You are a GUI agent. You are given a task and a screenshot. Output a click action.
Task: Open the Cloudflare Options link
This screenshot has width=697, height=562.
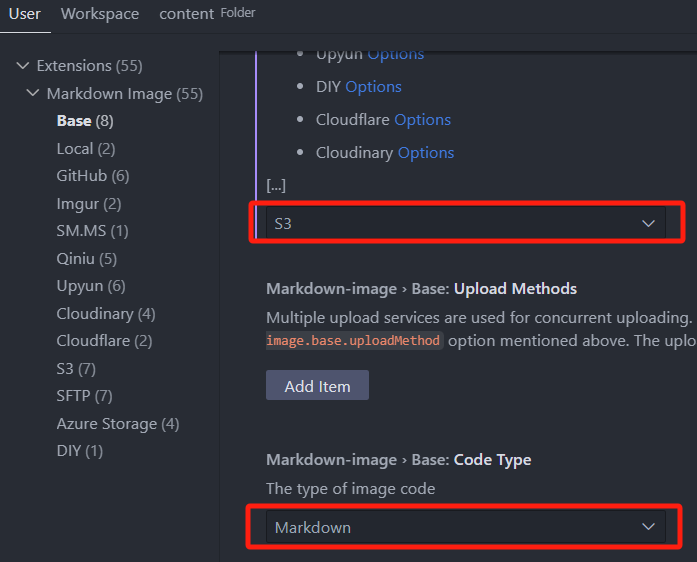pyautogui.click(x=422, y=120)
